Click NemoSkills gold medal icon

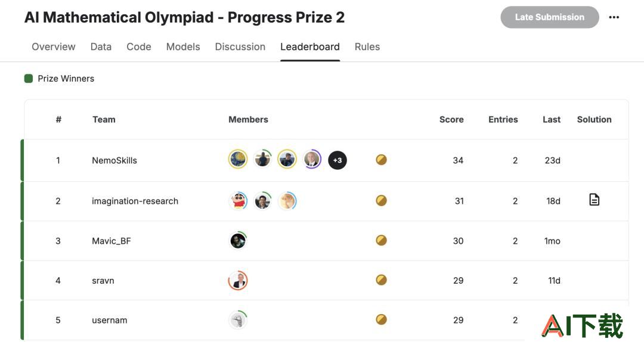point(381,160)
